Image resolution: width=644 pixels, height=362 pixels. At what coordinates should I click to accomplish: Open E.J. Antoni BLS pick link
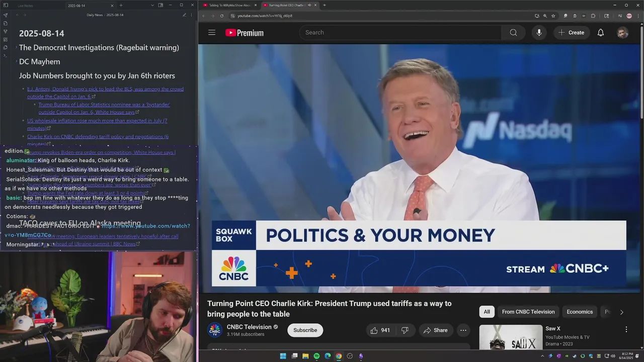106,93
